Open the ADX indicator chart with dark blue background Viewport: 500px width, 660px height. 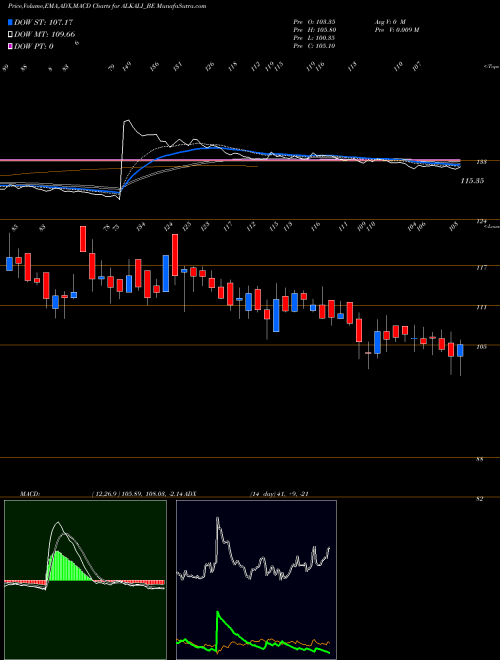point(256,580)
